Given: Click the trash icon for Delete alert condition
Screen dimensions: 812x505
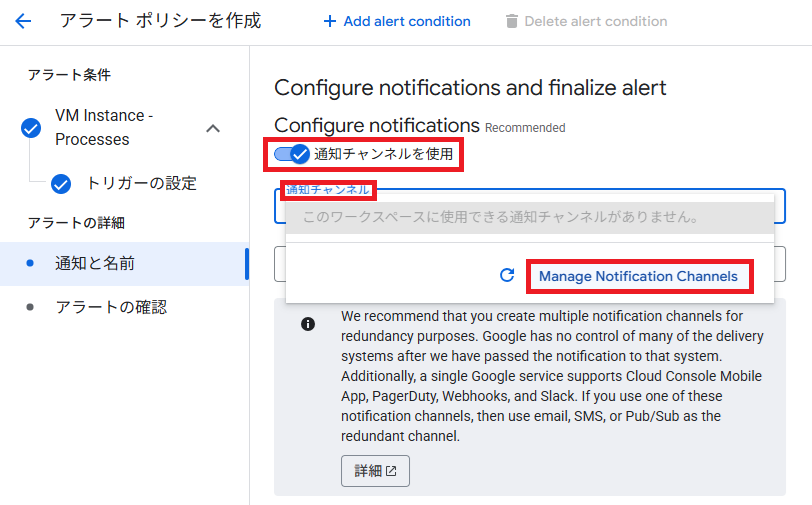Looking at the screenshot, I should [x=512, y=21].
